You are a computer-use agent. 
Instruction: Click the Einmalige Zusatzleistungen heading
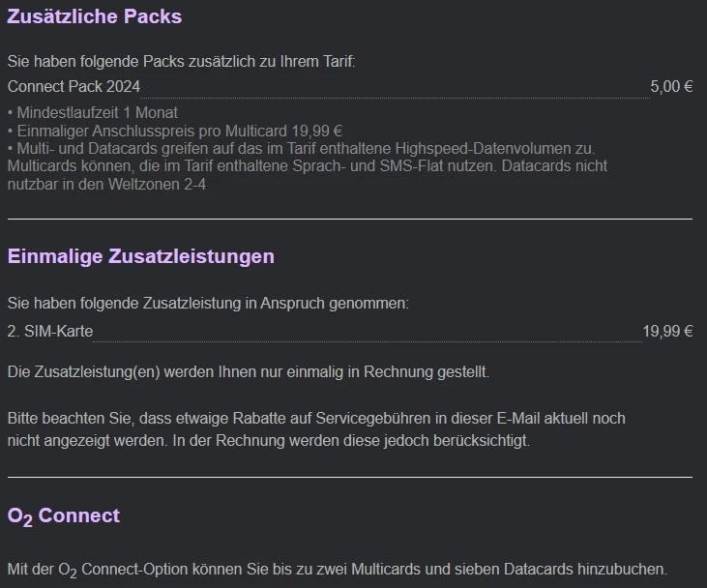[x=141, y=257]
